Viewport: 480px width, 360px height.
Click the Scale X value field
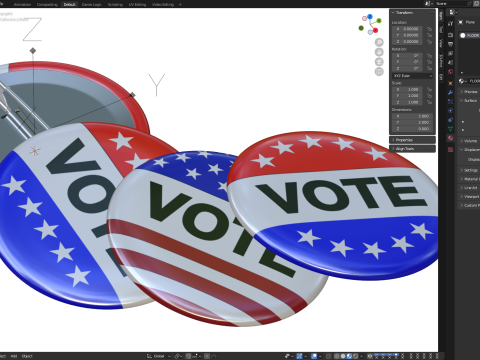point(408,89)
